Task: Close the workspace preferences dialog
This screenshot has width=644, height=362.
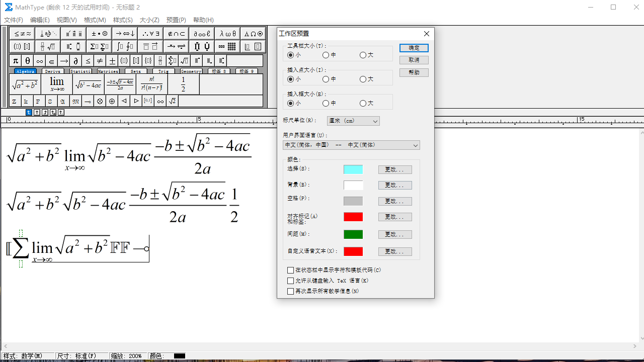Action: [x=427, y=34]
